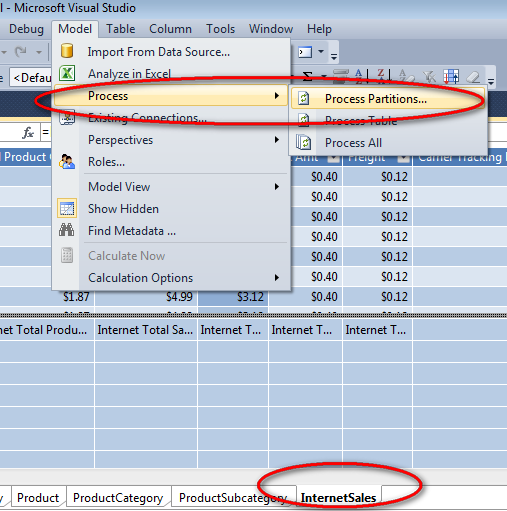Image resolution: width=507 pixels, height=511 pixels.
Task: Click the clear sort icon
Action: coord(406,76)
